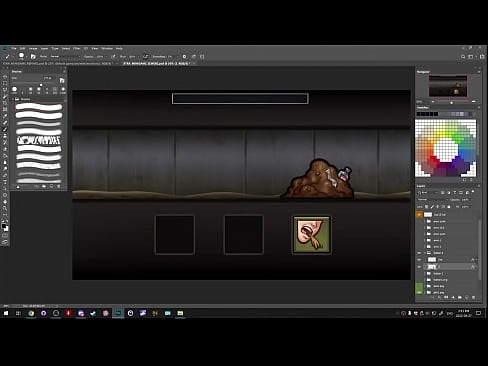Select the Zoom tool in the toolbox
Image resolution: width=488 pixels, height=366 pixels.
[5, 208]
